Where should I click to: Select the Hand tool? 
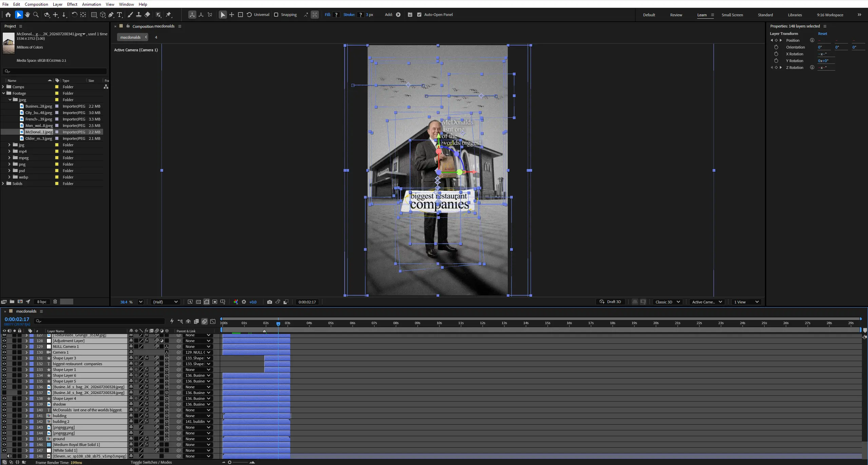[x=27, y=15]
